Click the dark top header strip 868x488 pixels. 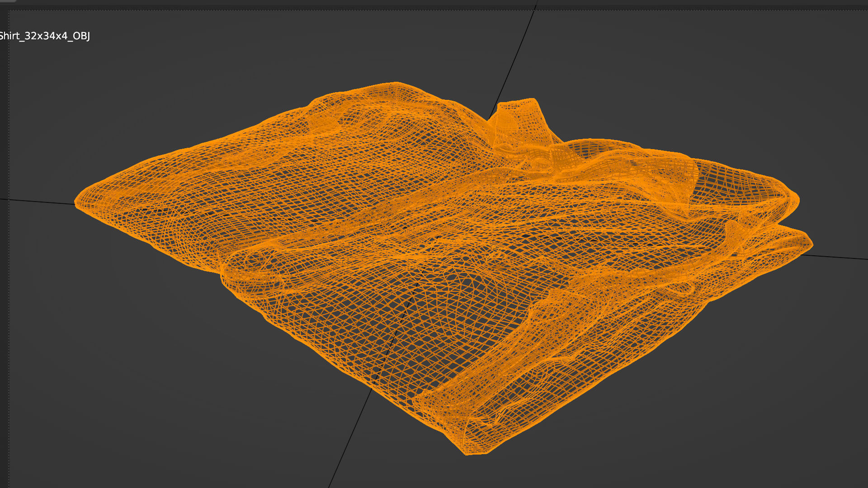point(434,2)
